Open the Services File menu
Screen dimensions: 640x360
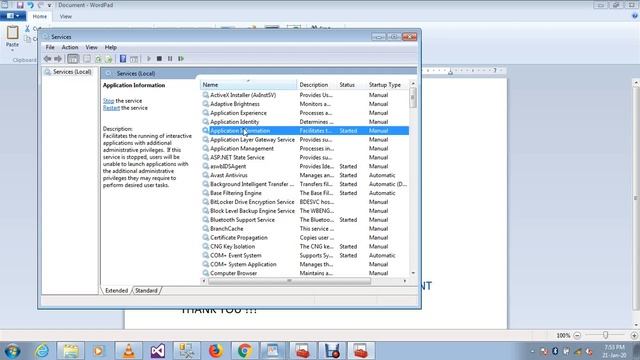click(50, 47)
